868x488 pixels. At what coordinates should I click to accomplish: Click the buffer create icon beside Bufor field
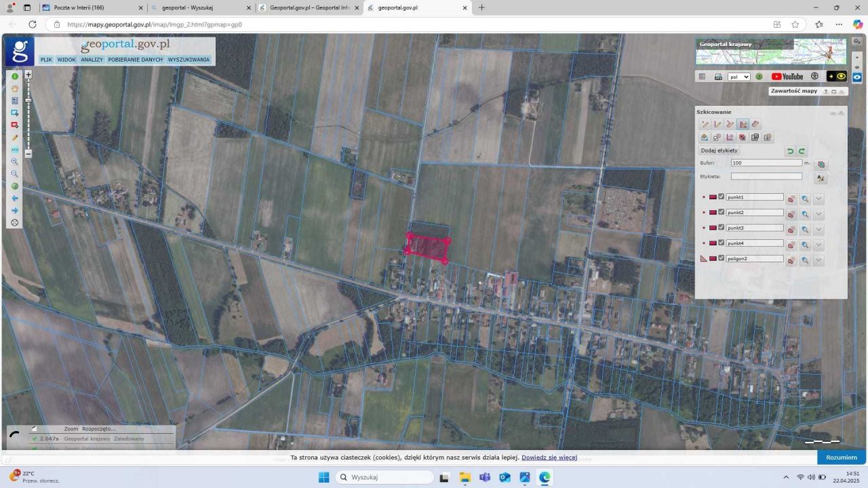coord(822,164)
